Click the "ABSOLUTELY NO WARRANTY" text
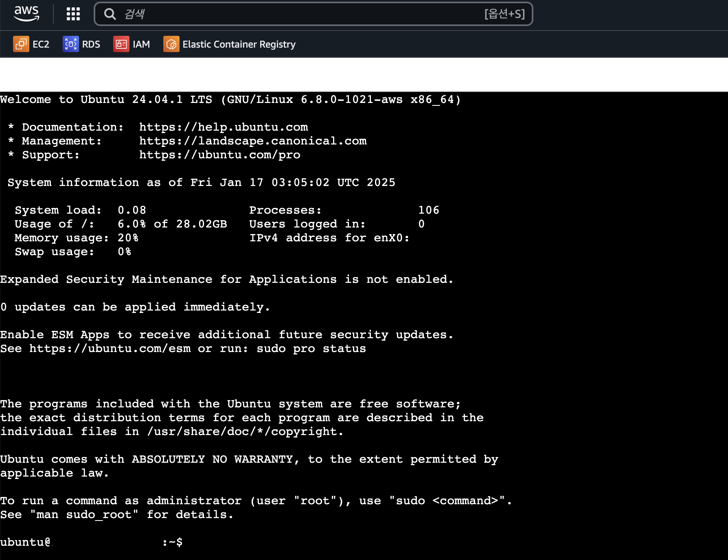Viewport: 728px width, 560px height. coord(212,459)
